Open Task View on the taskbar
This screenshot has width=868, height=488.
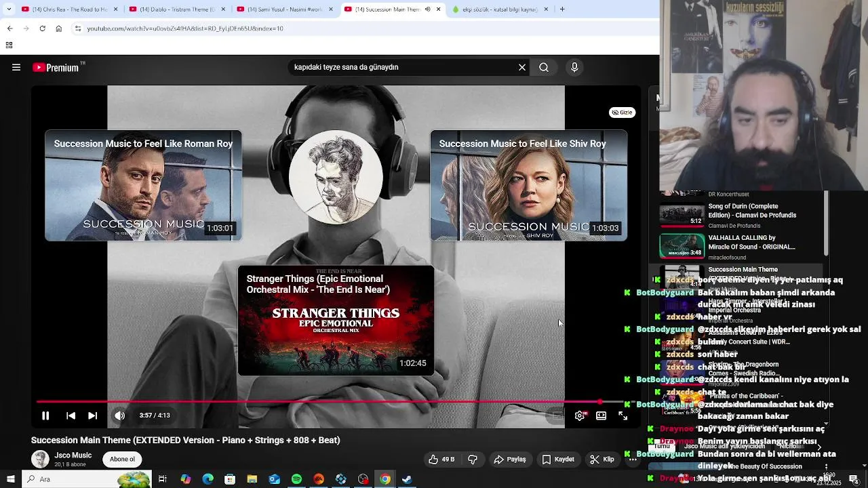pyautogui.click(x=163, y=479)
